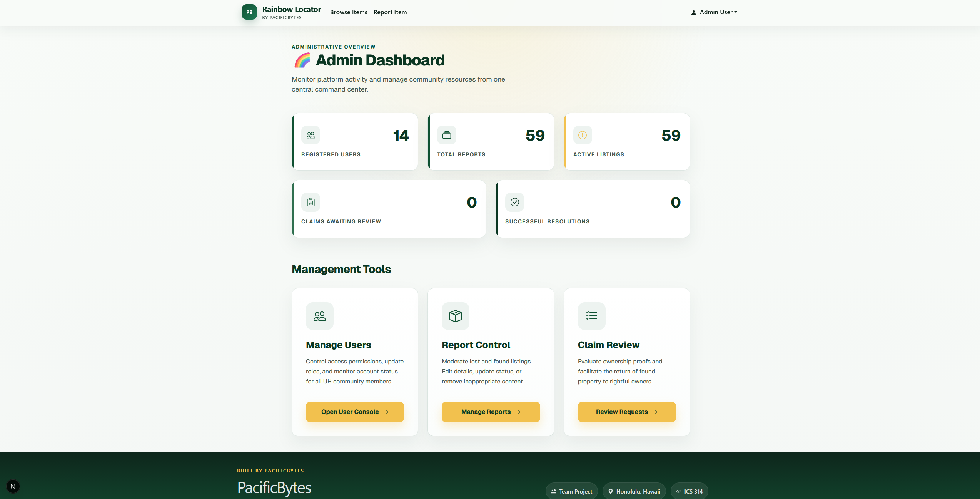980x499 pixels.
Task: Click the ICS 314 code brackets icon
Action: (x=679, y=492)
